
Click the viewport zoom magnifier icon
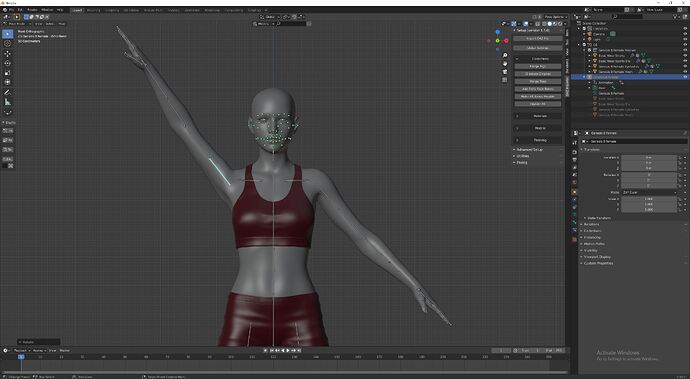(505, 55)
